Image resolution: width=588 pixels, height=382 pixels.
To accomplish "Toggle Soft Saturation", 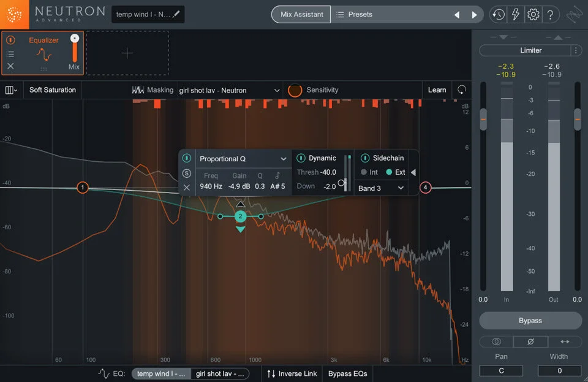I will (53, 90).
